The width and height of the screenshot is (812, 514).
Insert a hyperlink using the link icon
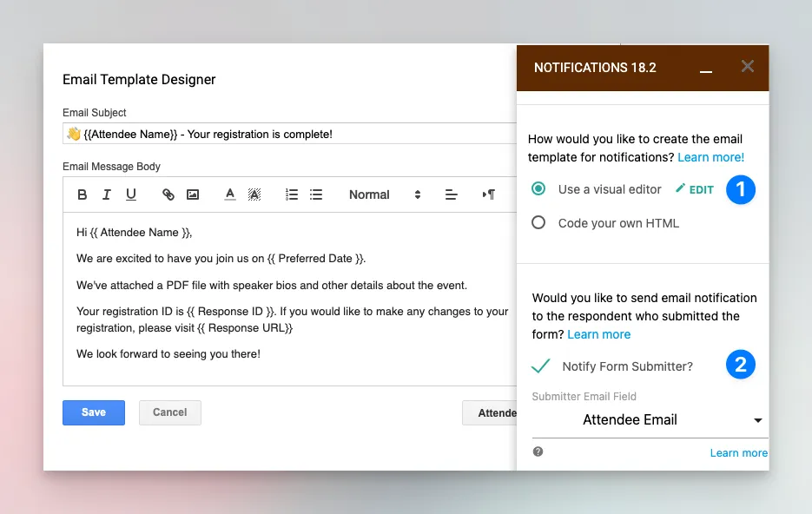[x=168, y=194]
